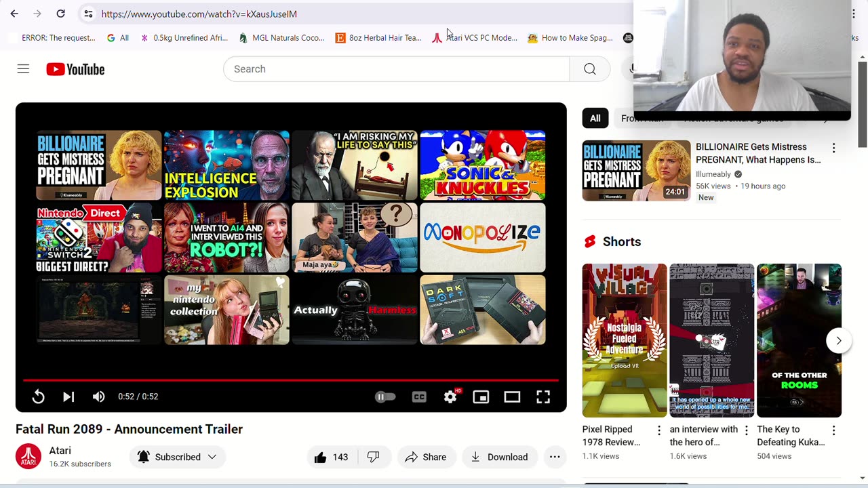The height and width of the screenshot is (488, 868).
Task: Open Atari channel avatar
Action: tap(28, 457)
